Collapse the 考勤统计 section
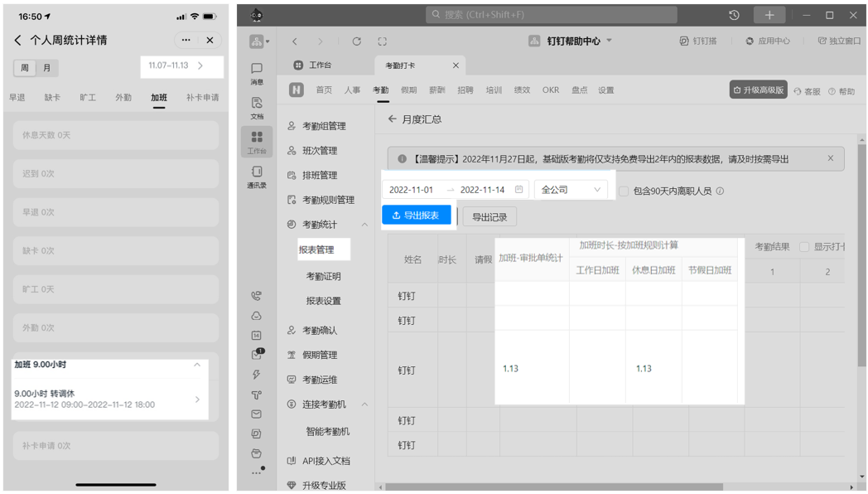868x494 pixels. coord(364,225)
